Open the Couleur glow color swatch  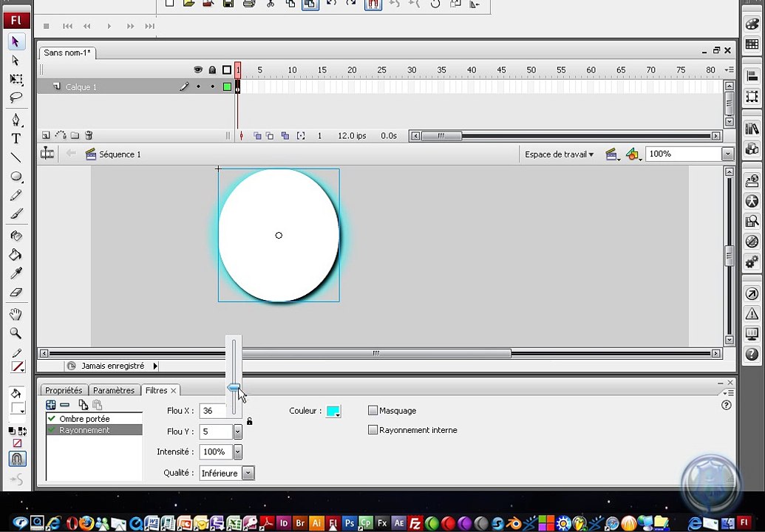pos(333,412)
